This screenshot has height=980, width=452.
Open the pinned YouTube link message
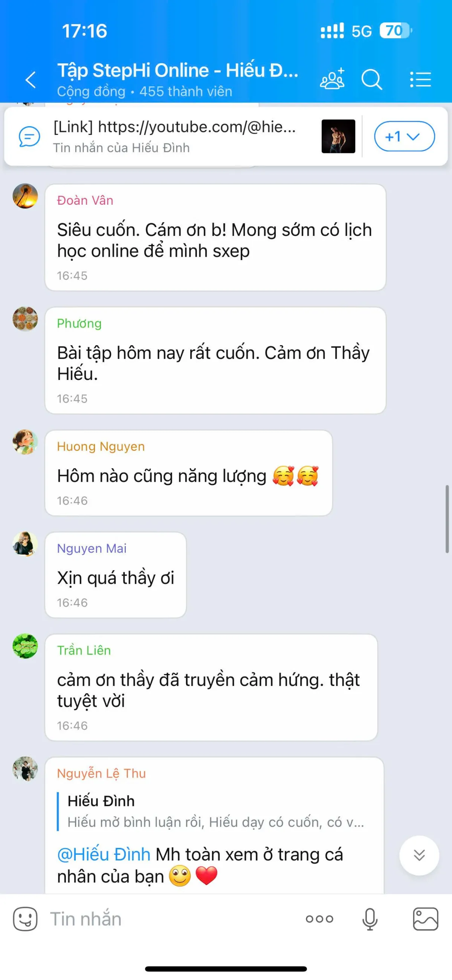tap(174, 136)
